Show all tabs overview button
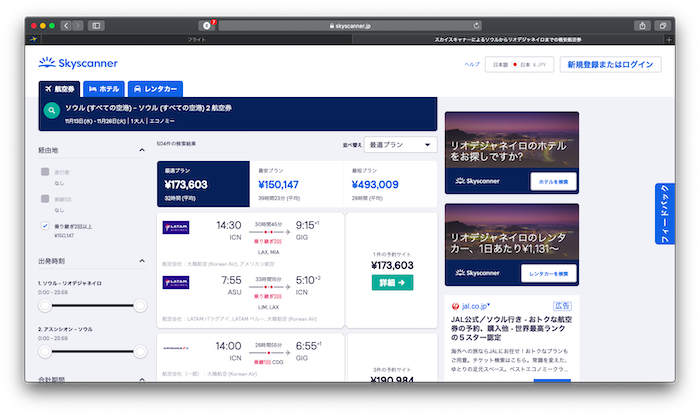 662,26
